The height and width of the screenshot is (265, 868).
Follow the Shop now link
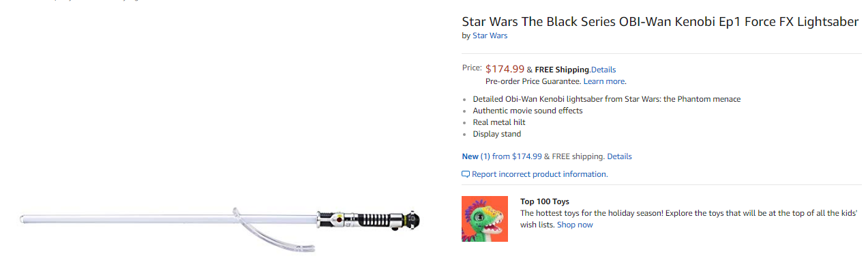point(575,225)
